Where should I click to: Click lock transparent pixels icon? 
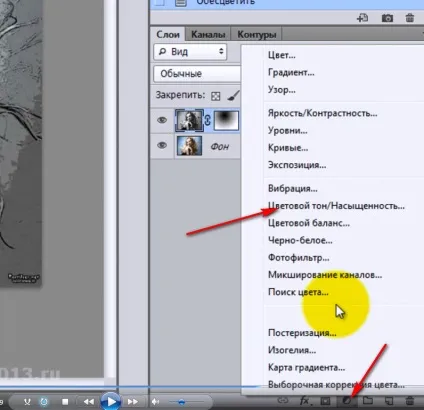216,96
